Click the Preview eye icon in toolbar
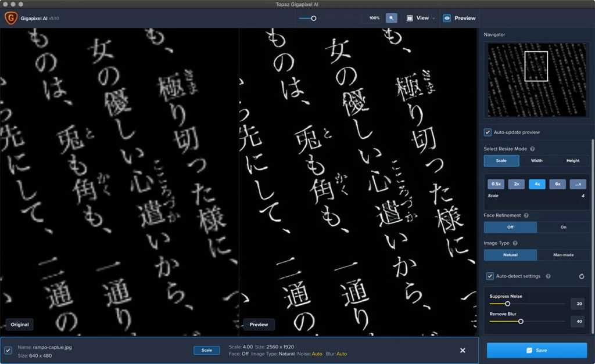The width and height of the screenshot is (595, 364). pyautogui.click(x=447, y=18)
